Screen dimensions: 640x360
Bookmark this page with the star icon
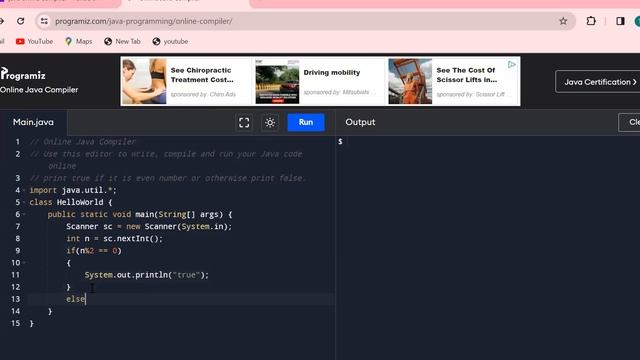pos(563,21)
